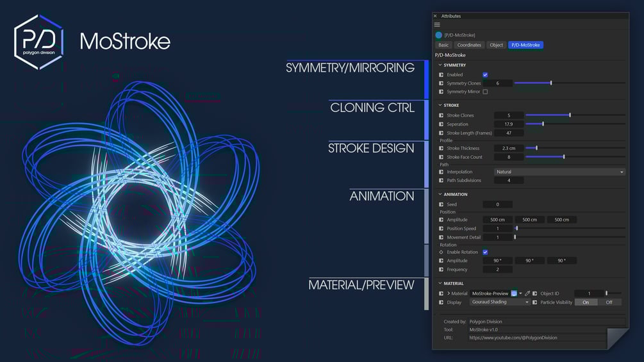The height and width of the screenshot is (362, 644).
Task: Close the Attributes panel
Action: point(435,16)
